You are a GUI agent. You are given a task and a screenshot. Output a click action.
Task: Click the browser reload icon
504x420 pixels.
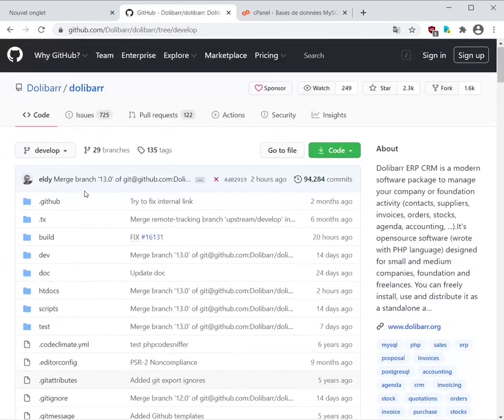tap(41, 30)
